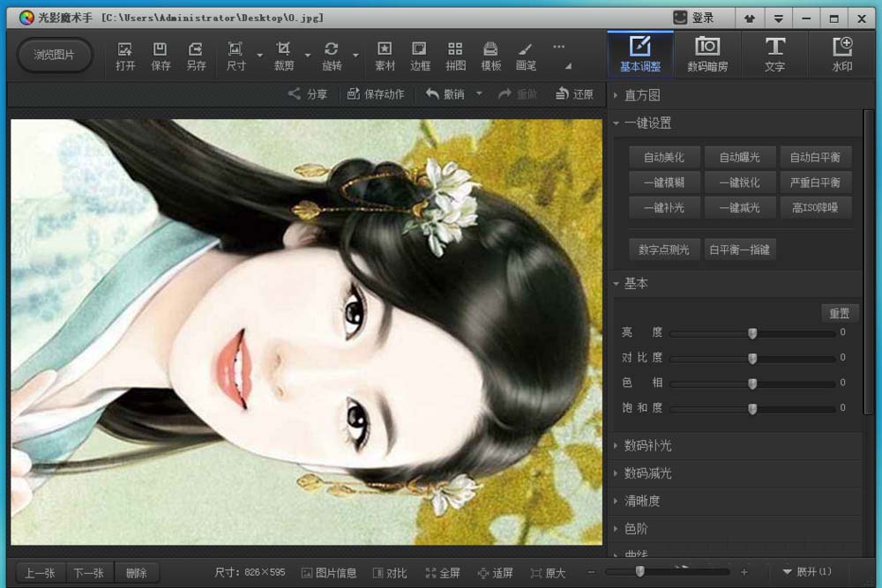Image resolution: width=882 pixels, height=588 pixels.
Task: Click the skin/shirt icon in title bar
Action: 750,19
